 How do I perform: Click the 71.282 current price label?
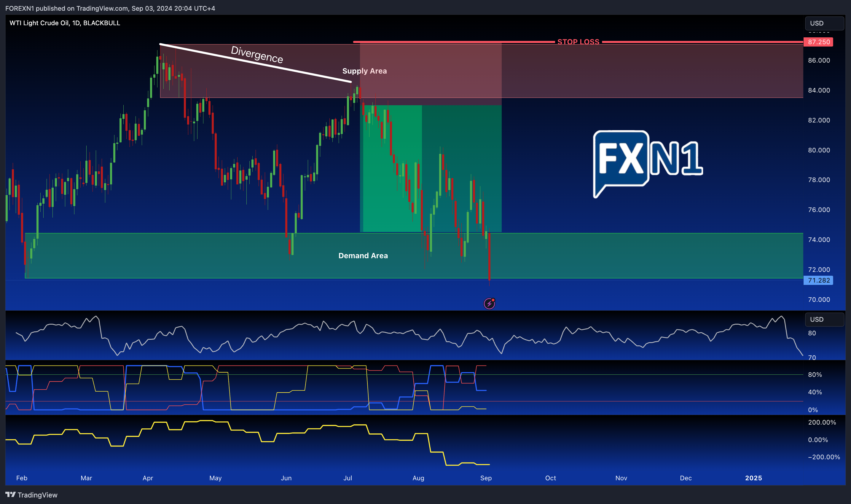tap(818, 280)
